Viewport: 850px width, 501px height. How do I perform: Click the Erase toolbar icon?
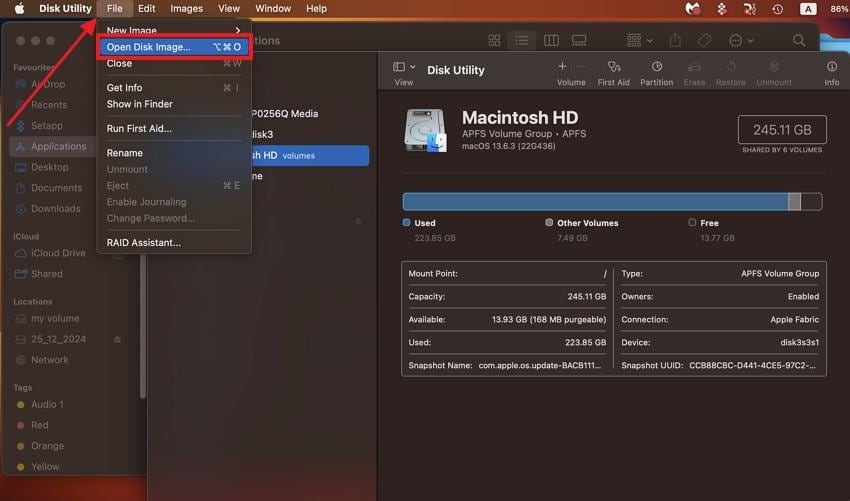694,66
